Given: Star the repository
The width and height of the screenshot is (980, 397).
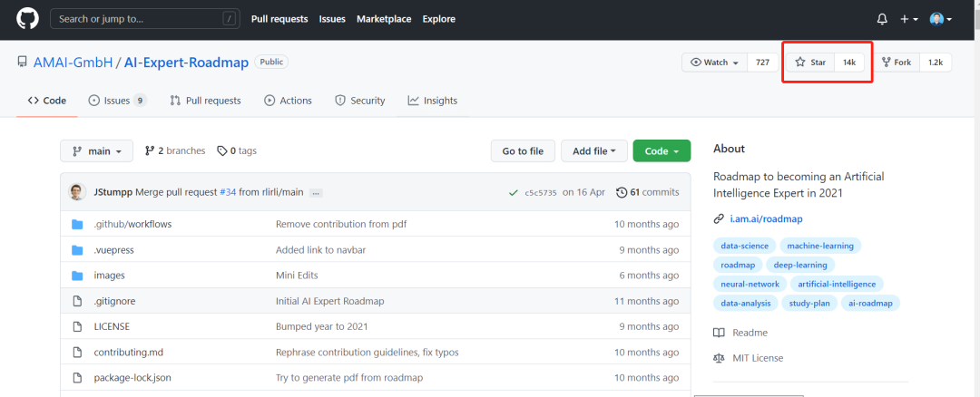Looking at the screenshot, I should (810, 63).
